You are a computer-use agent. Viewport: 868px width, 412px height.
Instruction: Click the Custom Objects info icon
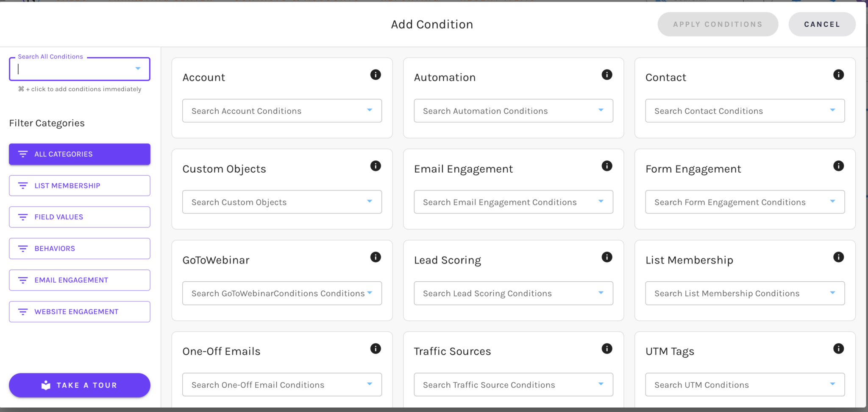tap(376, 166)
